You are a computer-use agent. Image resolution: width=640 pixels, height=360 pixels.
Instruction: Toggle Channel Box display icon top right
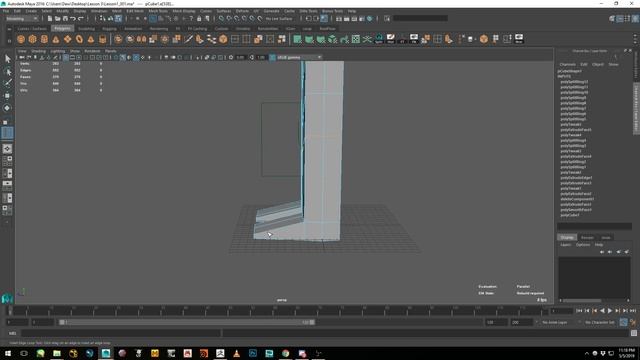[635, 18]
